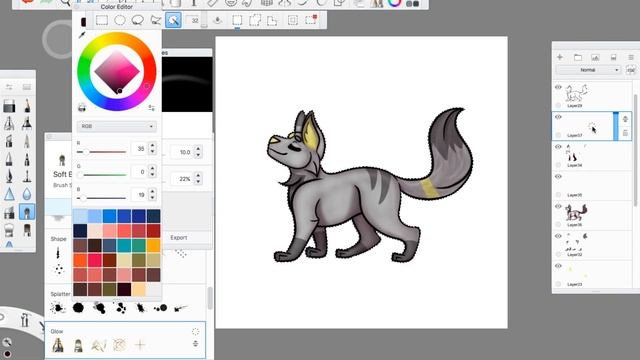Click the invert selection icon

[293, 20]
